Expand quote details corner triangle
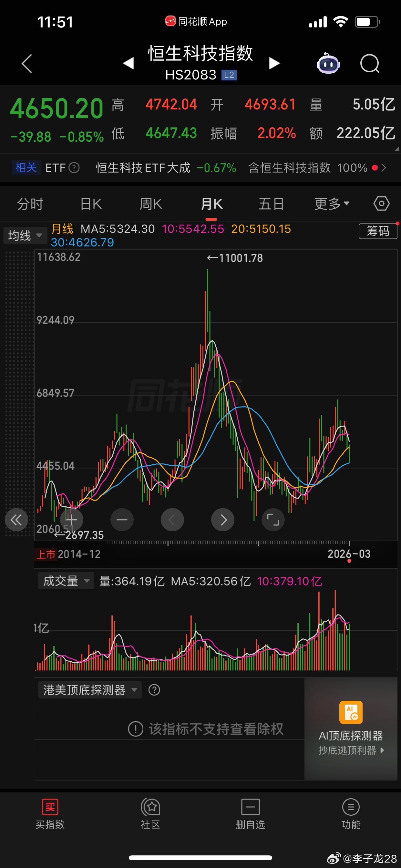Viewport: 401px width, 868px height. click(x=396, y=149)
